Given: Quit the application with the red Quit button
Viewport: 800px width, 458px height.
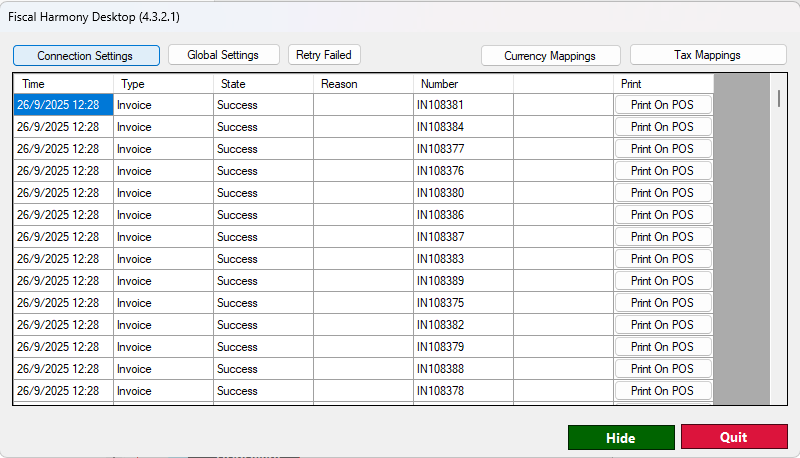Looking at the screenshot, I should (x=734, y=437).
